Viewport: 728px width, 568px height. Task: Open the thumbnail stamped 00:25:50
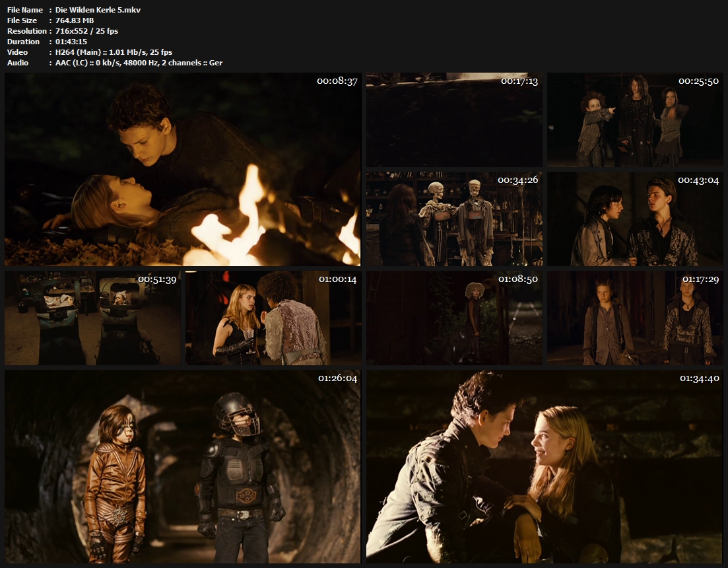point(635,120)
